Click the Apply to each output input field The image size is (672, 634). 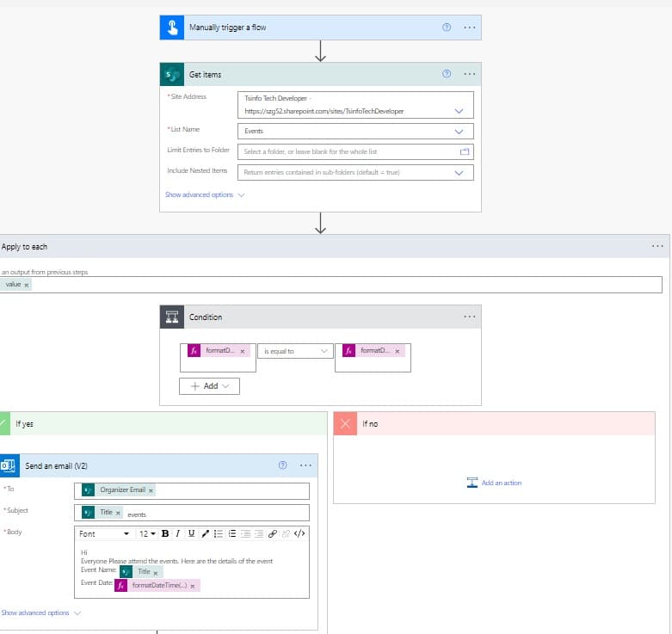click(331, 285)
